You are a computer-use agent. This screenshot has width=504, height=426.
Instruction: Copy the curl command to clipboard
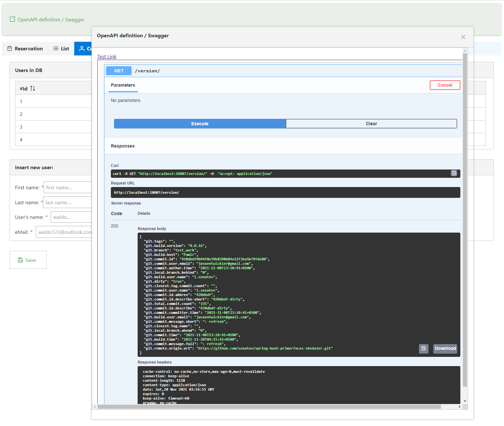[x=454, y=173]
